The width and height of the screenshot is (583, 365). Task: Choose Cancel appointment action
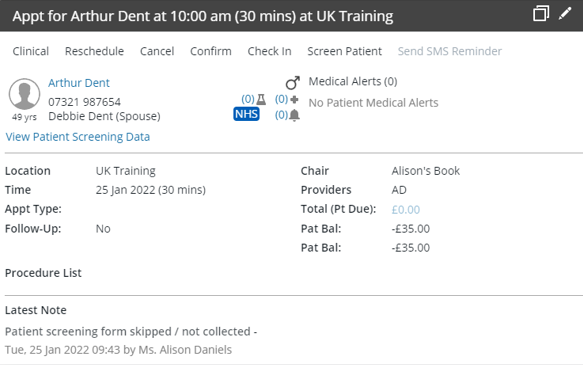[157, 51]
